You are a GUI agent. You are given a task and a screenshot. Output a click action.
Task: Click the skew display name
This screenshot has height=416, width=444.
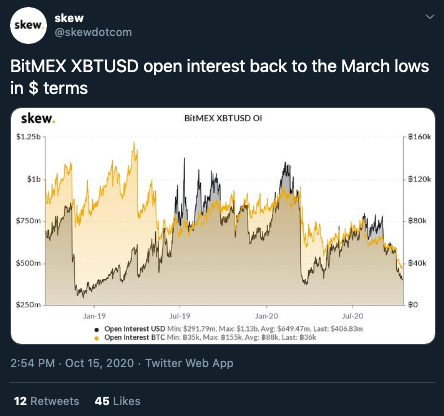click(x=69, y=18)
